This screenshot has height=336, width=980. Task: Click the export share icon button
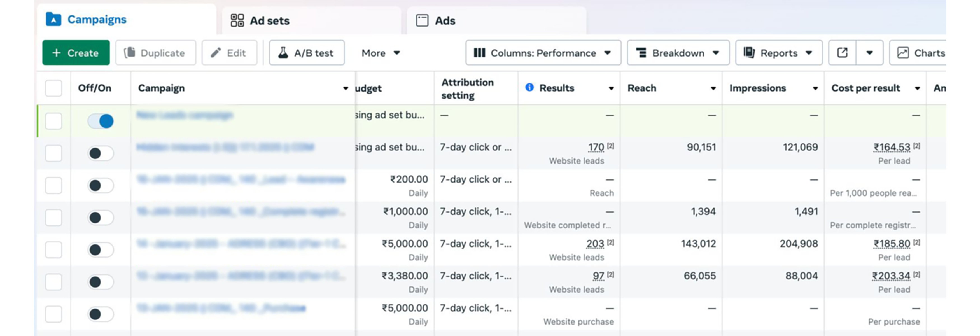pyautogui.click(x=842, y=53)
